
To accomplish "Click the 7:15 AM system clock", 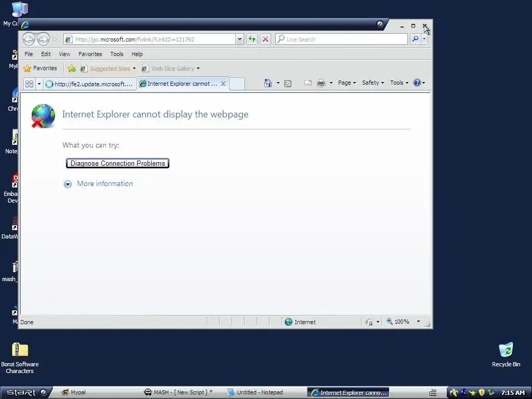I will coord(513,393).
